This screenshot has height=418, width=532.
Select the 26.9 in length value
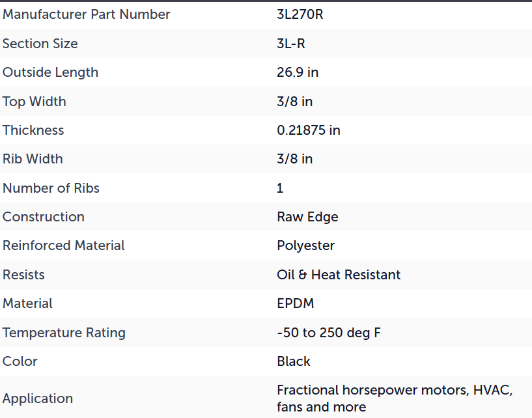tap(298, 72)
